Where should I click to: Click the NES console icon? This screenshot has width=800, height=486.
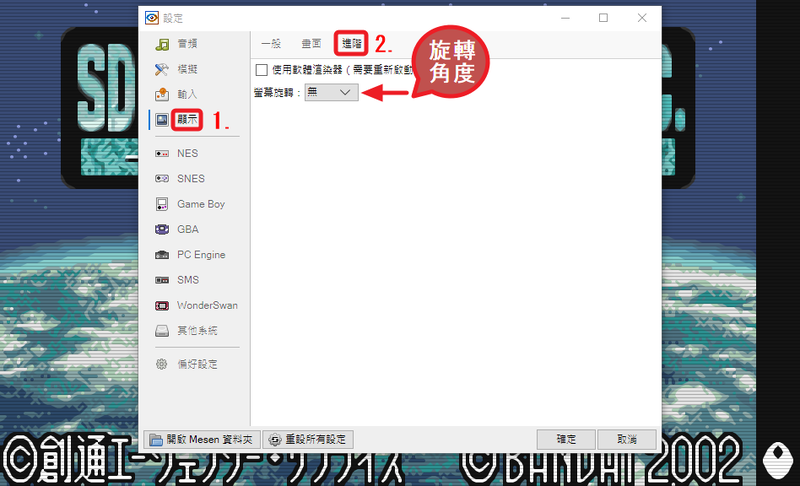tap(162, 154)
